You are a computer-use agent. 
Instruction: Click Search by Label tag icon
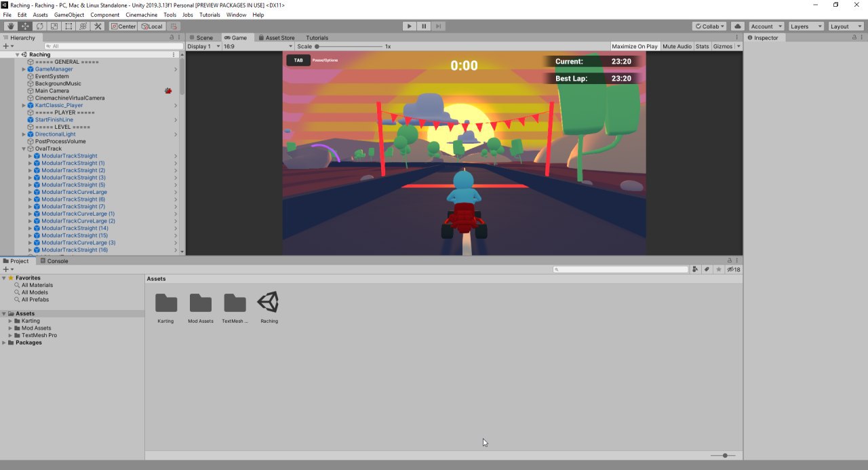point(707,269)
